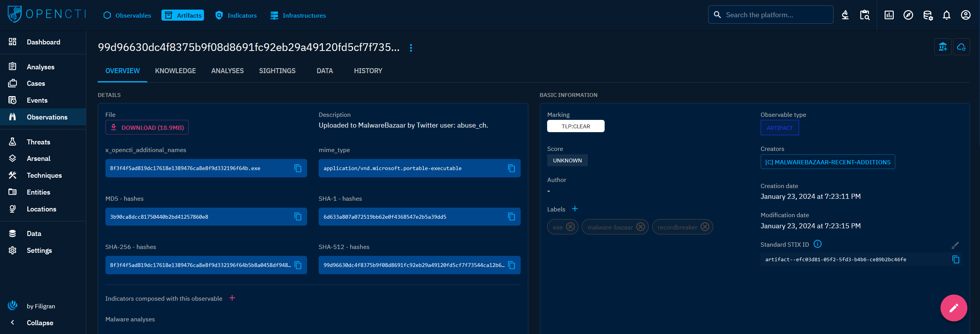Download the 18.9MB artifact file
The image size is (980, 334).
coord(147,128)
